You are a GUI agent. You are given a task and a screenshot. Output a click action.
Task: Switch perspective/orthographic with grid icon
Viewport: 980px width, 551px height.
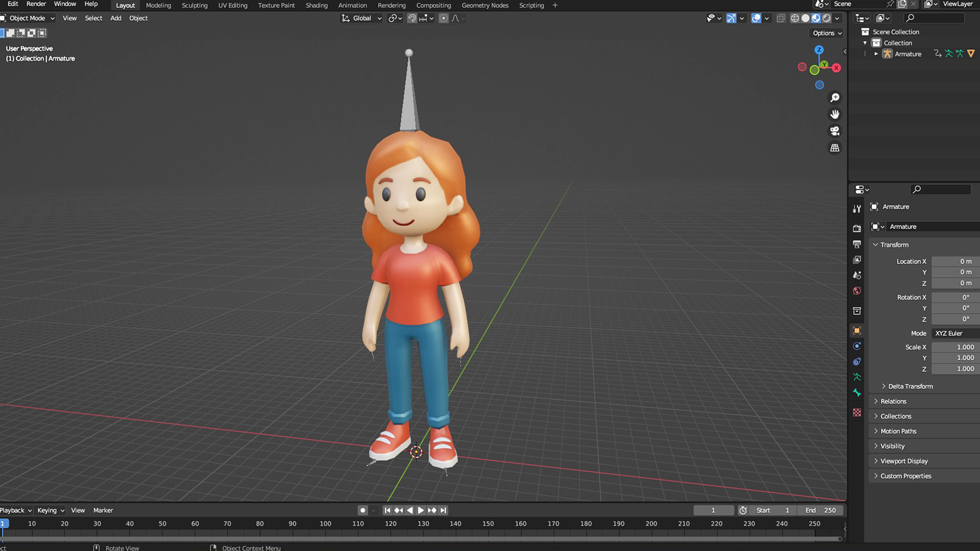coord(835,148)
